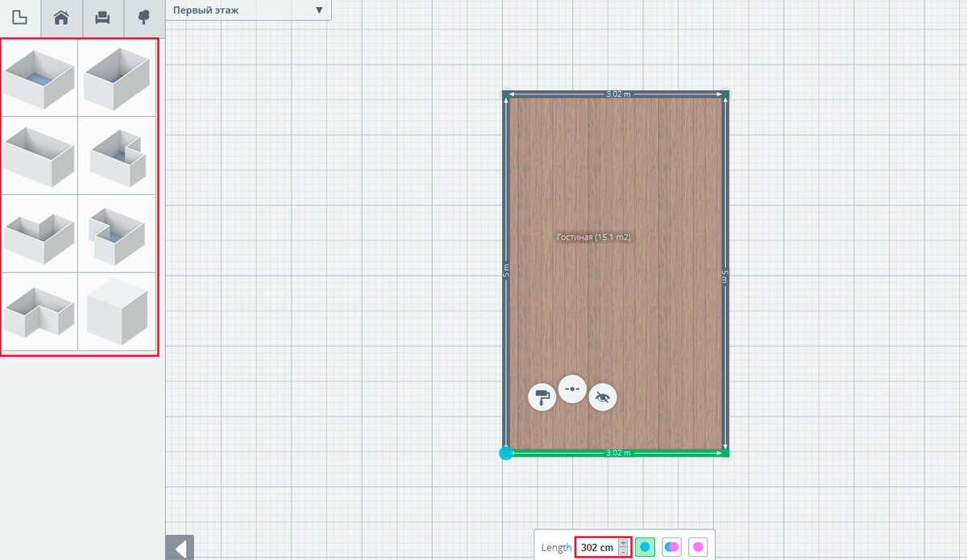The image size is (967, 560).
Task: Decrease length with the minus stepper
Action: pyautogui.click(x=623, y=552)
